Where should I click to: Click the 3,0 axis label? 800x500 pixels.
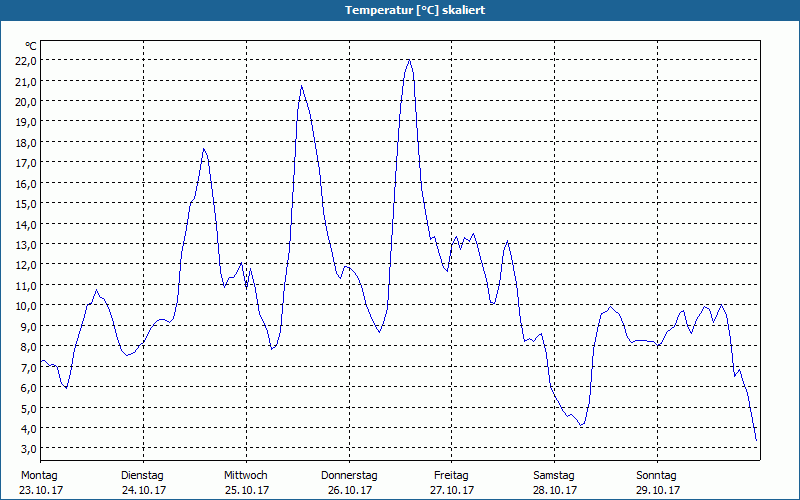[29, 448]
